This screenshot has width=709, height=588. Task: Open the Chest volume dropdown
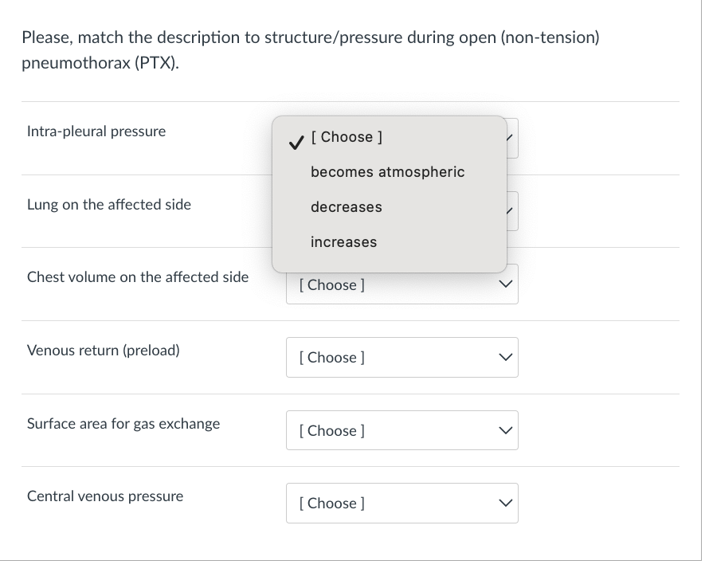coord(402,285)
